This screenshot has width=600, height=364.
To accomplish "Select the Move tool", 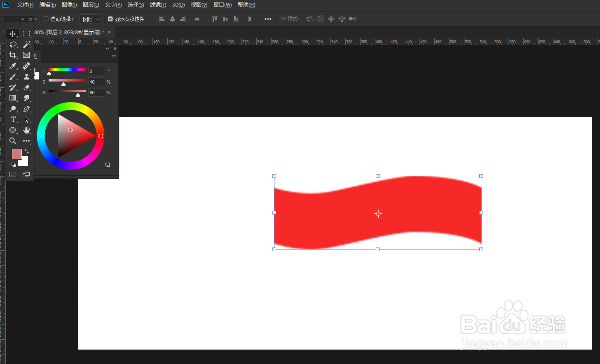I will point(13,34).
